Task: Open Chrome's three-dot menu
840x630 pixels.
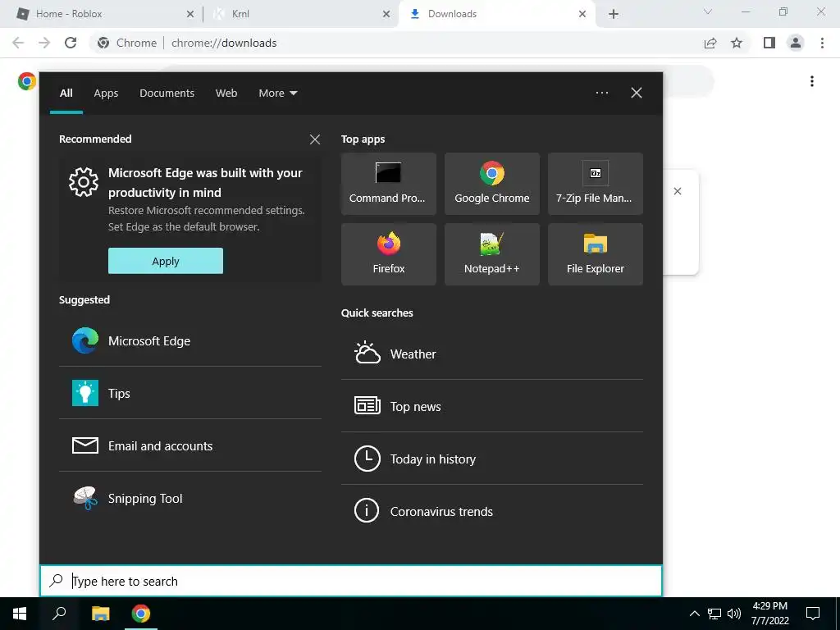Action: tap(822, 43)
